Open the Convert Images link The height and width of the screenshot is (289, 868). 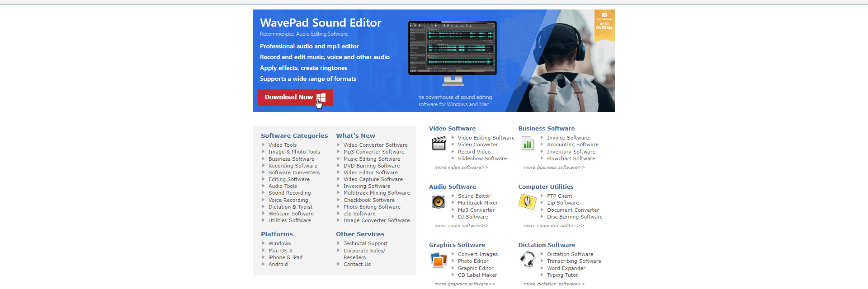pos(478,254)
